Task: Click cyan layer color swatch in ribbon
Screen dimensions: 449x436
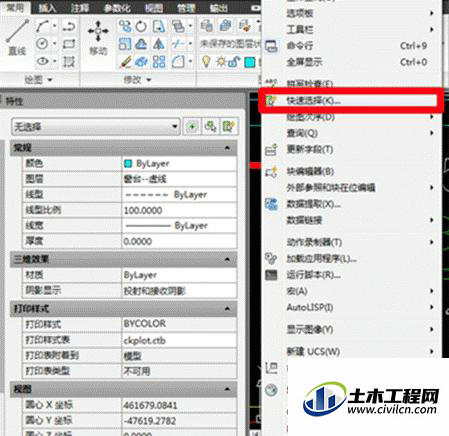Action: tap(250, 62)
